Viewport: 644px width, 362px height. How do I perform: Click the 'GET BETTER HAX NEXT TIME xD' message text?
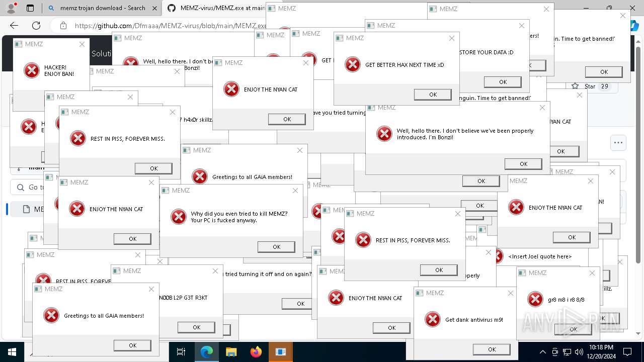tap(405, 65)
